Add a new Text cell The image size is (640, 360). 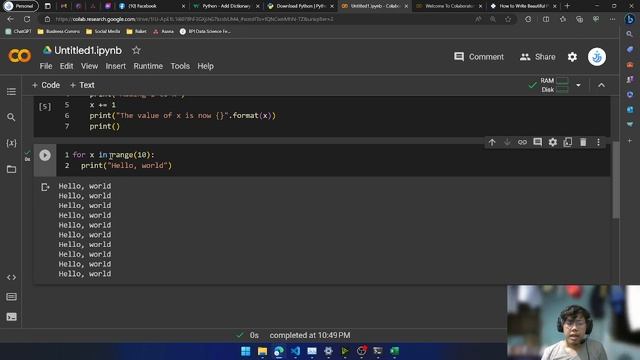point(82,85)
